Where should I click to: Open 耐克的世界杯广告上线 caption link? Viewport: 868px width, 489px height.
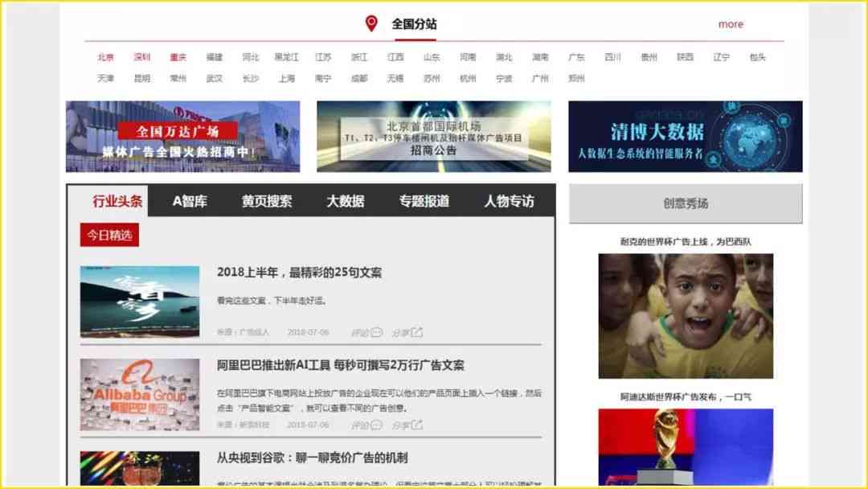[686, 241]
